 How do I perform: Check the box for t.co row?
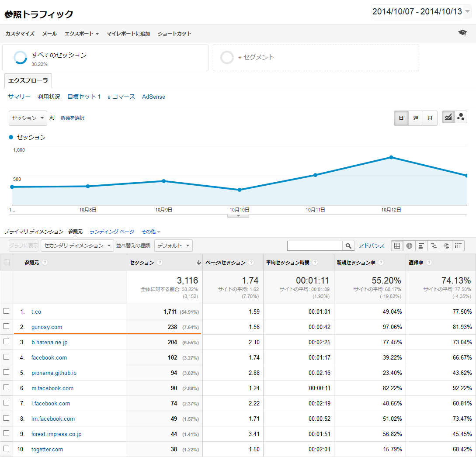(6, 311)
